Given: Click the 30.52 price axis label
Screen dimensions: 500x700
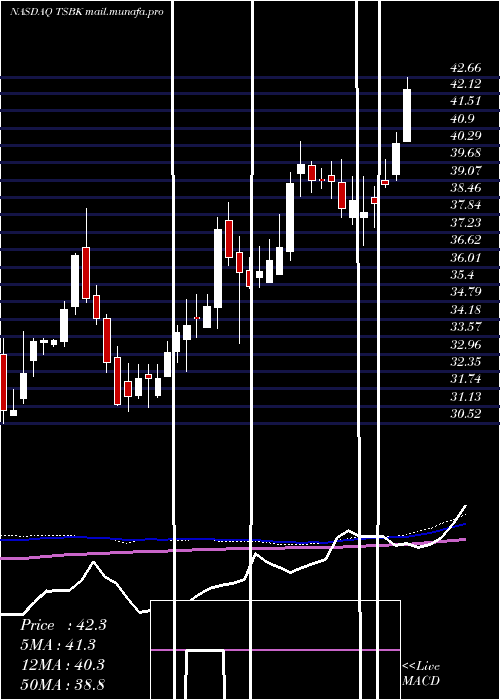Looking at the screenshot, I should point(466,414).
